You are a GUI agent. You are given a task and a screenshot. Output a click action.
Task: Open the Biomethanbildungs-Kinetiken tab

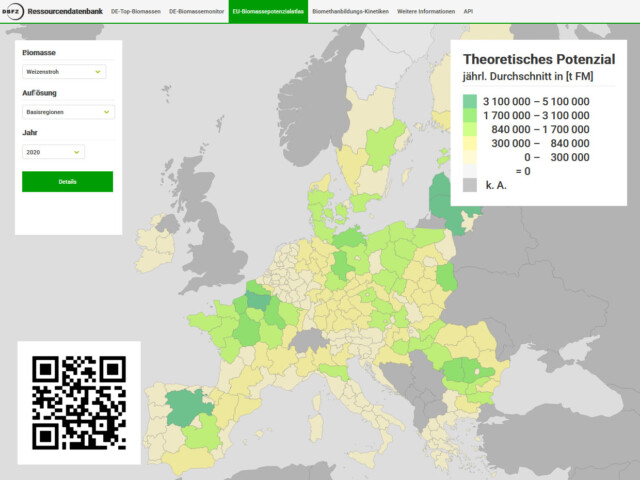pyautogui.click(x=350, y=11)
